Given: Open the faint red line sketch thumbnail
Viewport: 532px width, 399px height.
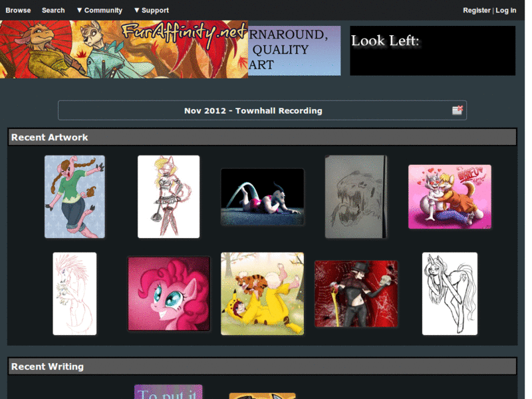Looking at the screenshot, I should (74, 293).
